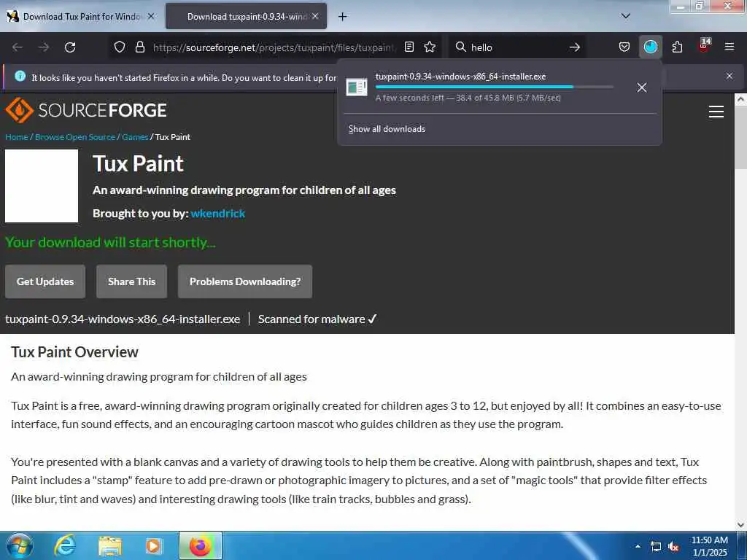
Task: Go to the Games breadcrumb link
Action: point(135,137)
